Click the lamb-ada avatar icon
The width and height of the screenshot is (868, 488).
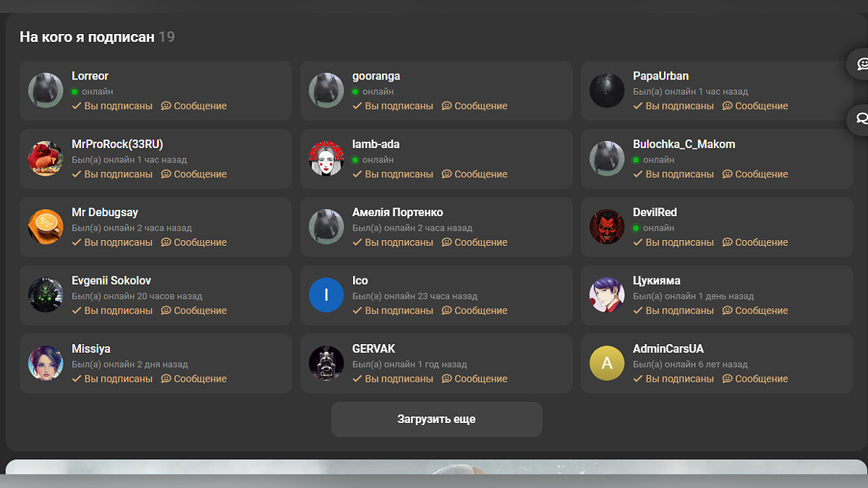click(326, 158)
